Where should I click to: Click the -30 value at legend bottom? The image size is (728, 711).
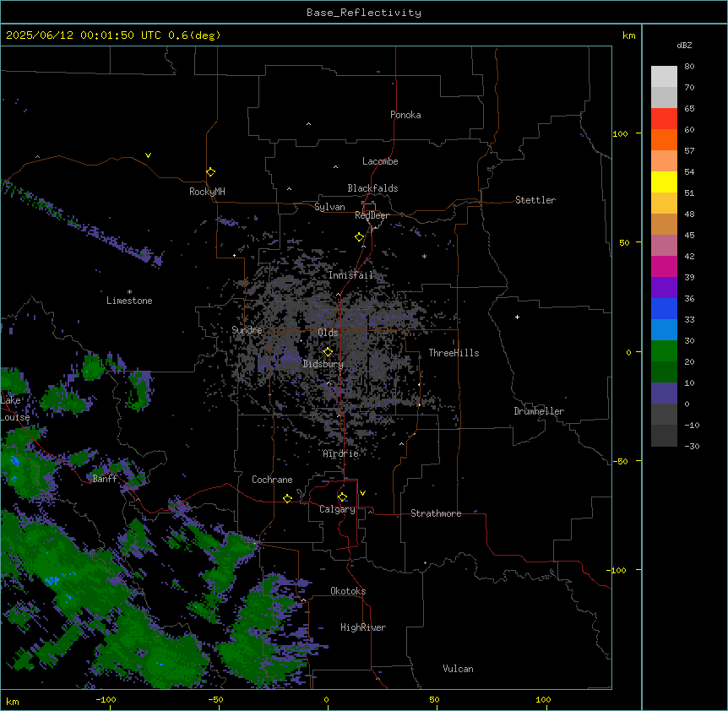click(x=692, y=447)
